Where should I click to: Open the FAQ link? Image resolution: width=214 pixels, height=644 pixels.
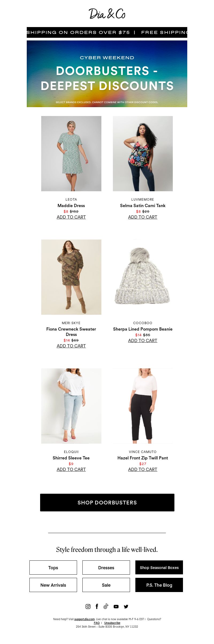click(x=97, y=623)
